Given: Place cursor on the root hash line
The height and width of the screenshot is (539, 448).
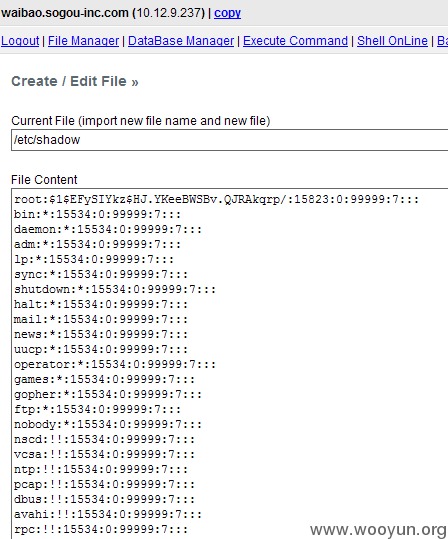Looking at the screenshot, I should (217, 199).
